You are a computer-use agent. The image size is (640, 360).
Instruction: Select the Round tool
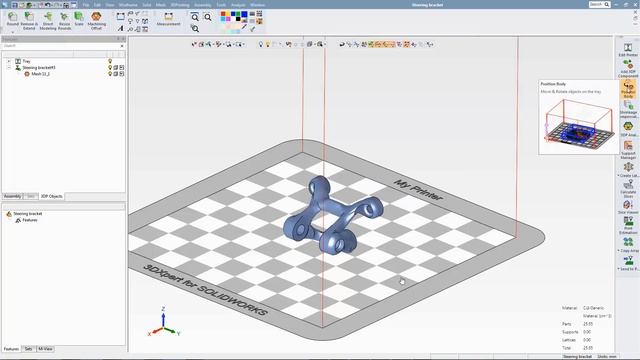pyautogui.click(x=13, y=19)
